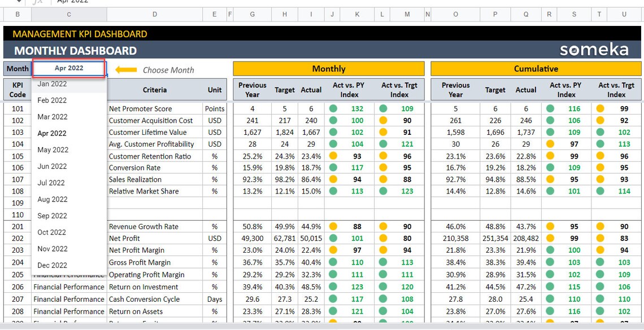The width and height of the screenshot is (644, 330).
Task: Select column O header
Action: (455, 14)
